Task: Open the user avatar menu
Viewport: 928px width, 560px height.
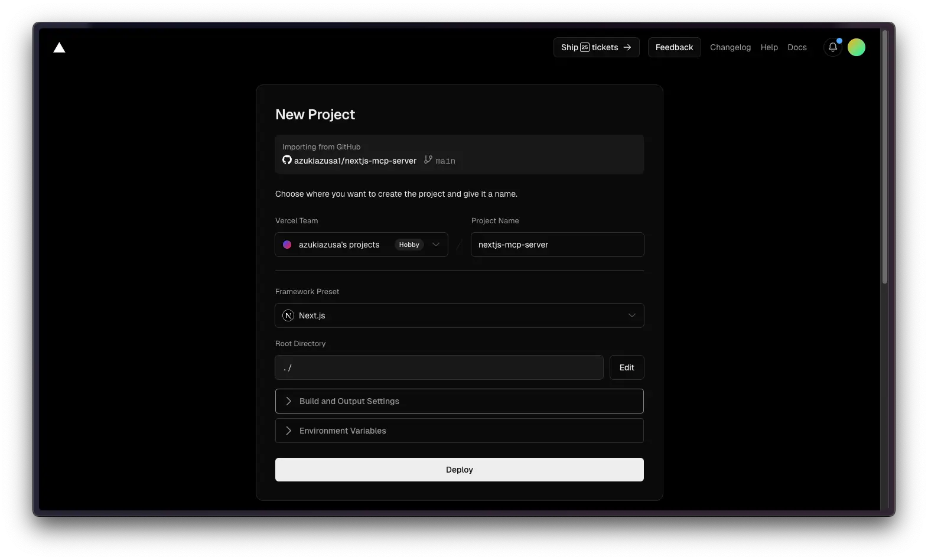Action: click(857, 47)
